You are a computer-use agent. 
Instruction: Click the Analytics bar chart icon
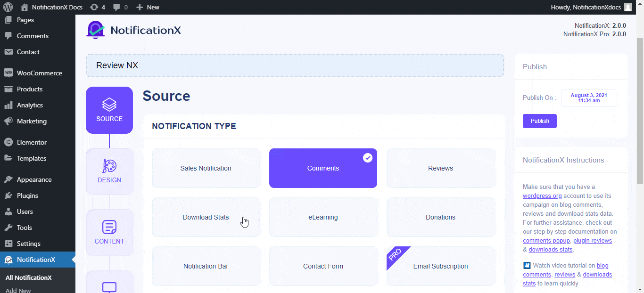8,105
